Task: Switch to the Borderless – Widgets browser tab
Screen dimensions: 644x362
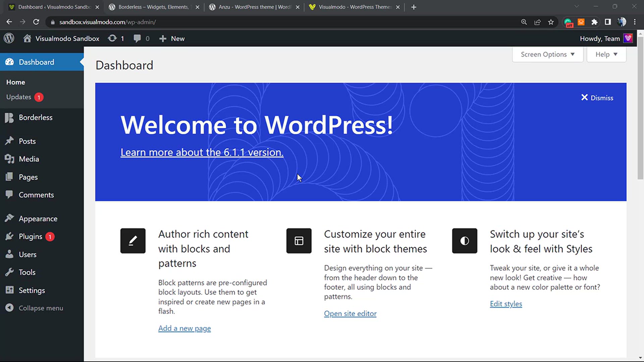Action: click(153, 7)
